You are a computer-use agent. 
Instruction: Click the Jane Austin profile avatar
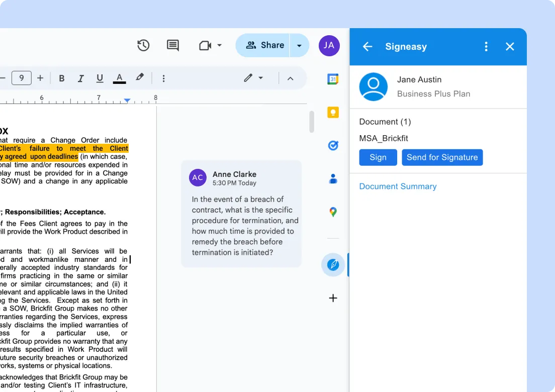373,86
